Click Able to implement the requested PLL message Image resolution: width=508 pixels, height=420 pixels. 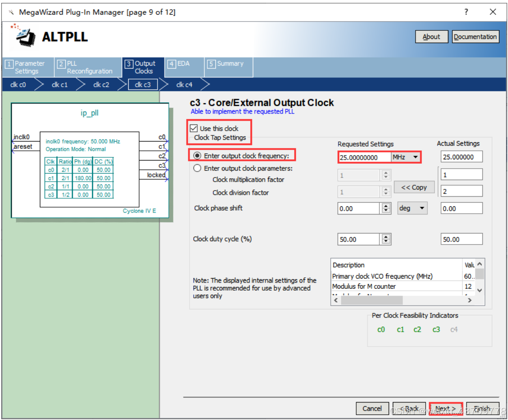[x=243, y=111]
